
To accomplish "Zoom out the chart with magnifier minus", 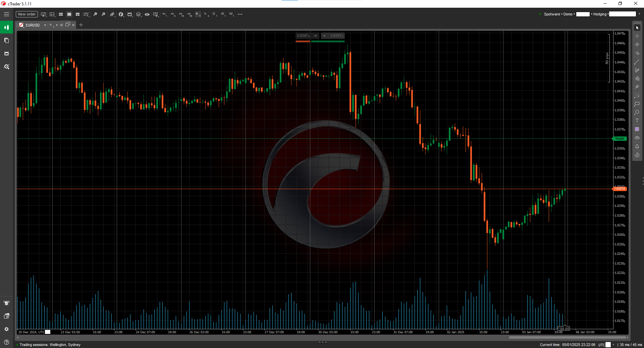I will click(95, 14).
